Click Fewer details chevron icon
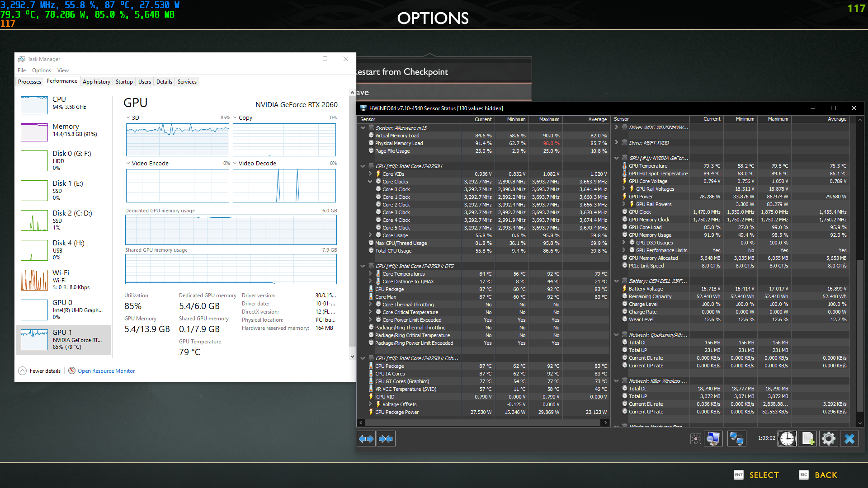The height and width of the screenshot is (488, 868). 23,371
